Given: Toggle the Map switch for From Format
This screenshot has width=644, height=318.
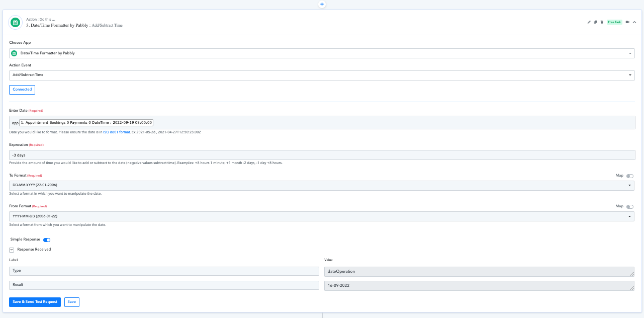Looking at the screenshot, I should click(x=630, y=207).
